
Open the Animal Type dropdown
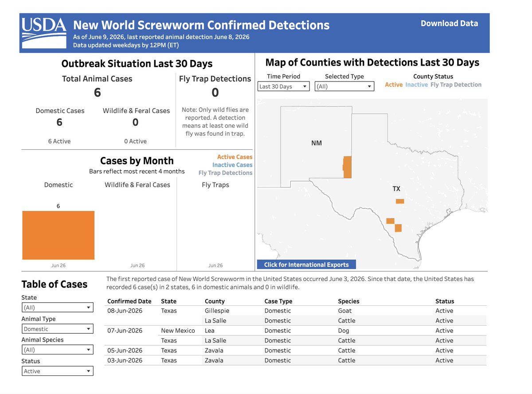click(58, 329)
